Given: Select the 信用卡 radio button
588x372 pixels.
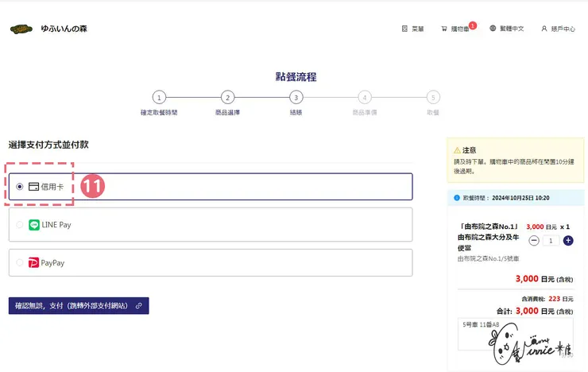Looking at the screenshot, I should tap(20, 186).
